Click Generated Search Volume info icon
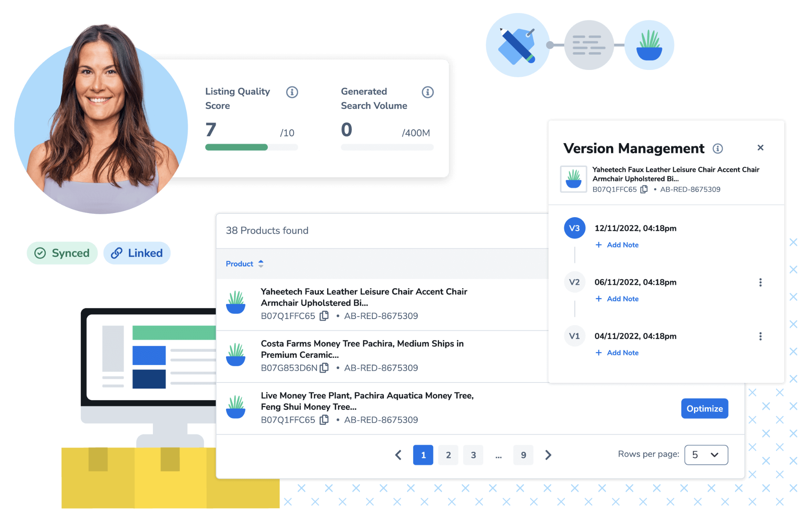 tap(427, 92)
